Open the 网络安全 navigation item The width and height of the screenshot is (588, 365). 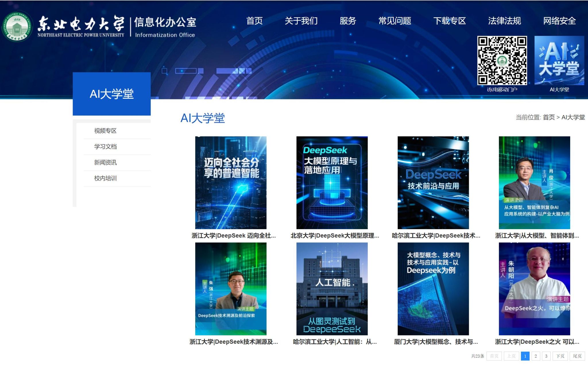point(559,21)
